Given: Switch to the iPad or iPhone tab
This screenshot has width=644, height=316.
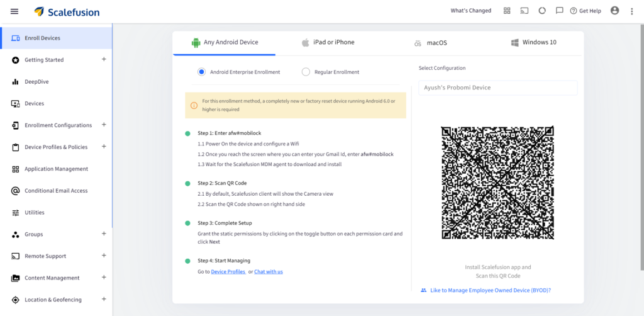Looking at the screenshot, I should pyautogui.click(x=328, y=43).
